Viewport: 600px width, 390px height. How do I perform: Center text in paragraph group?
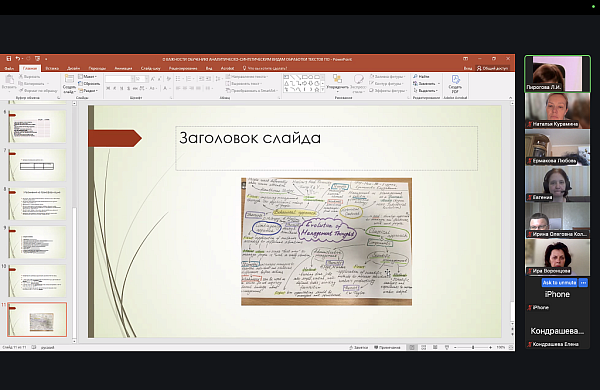(x=185, y=88)
